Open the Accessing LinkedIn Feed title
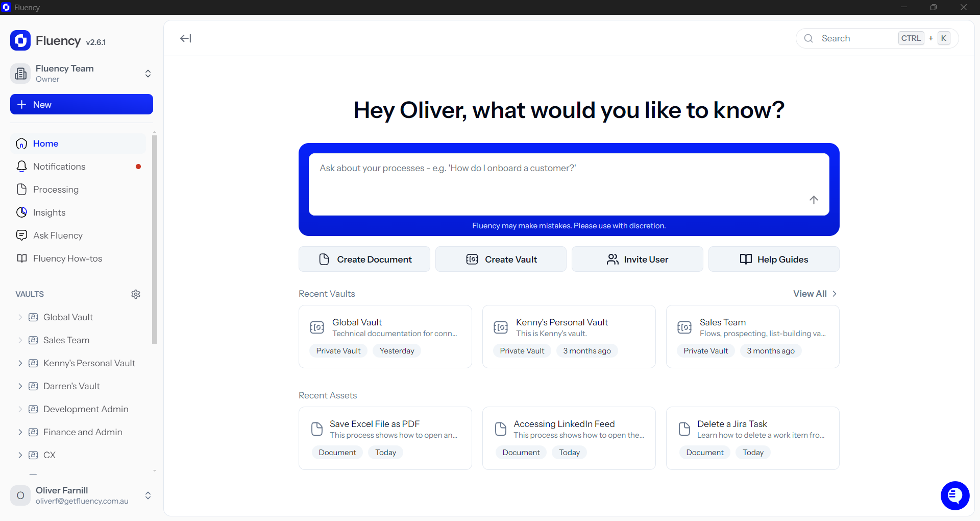This screenshot has height=521, width=980. 564,424
